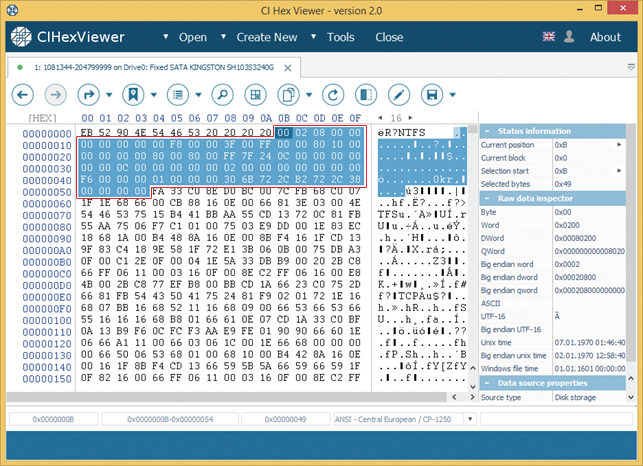Expand arrow beside Selection start value
The height and width of the screenshot is (466, 643).
619,171
